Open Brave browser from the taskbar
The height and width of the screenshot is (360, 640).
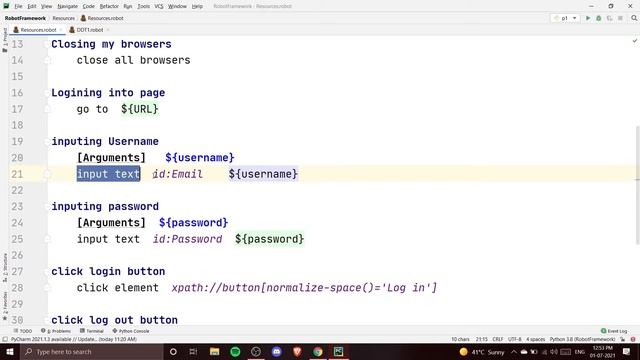tap(297, 351)
